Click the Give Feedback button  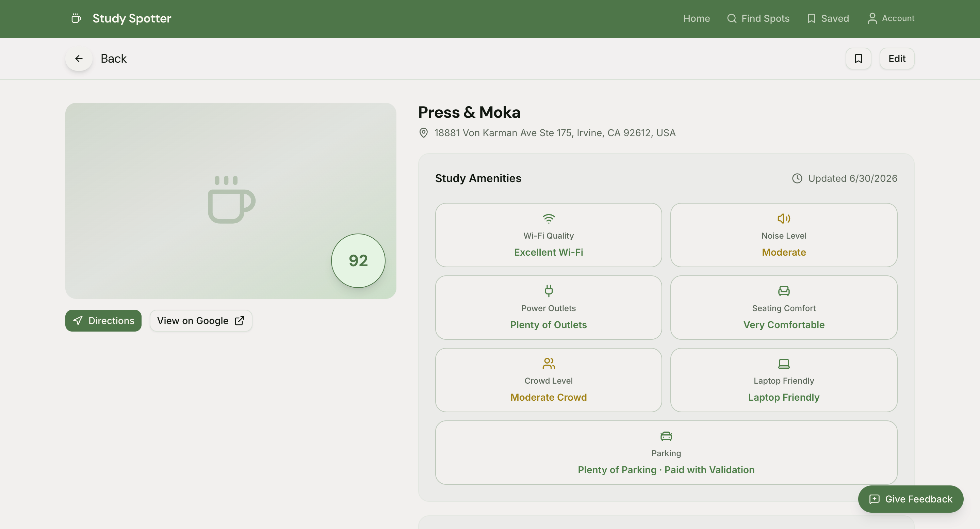pos(910,499)
